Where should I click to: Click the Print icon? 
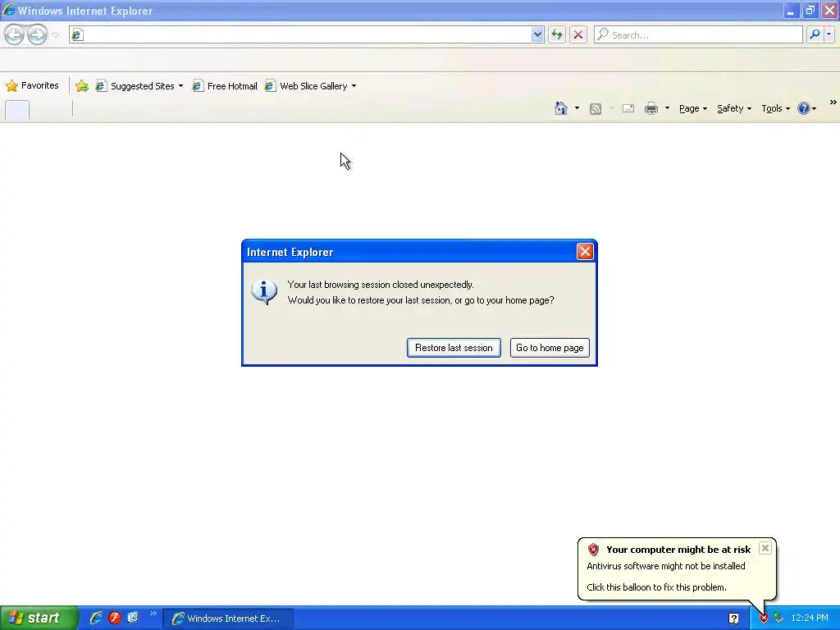point(651,109)
